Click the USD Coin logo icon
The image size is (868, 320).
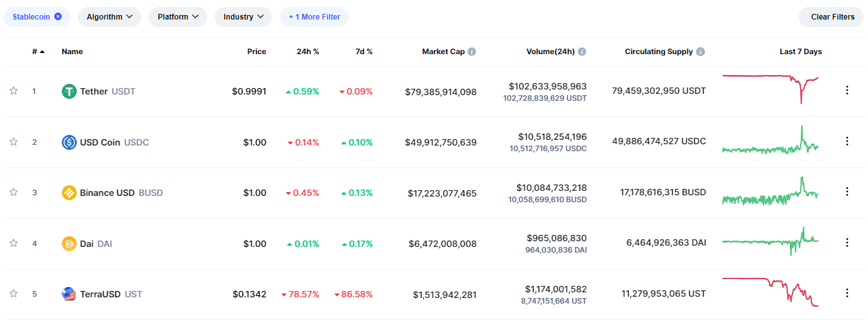click(69, 142)
